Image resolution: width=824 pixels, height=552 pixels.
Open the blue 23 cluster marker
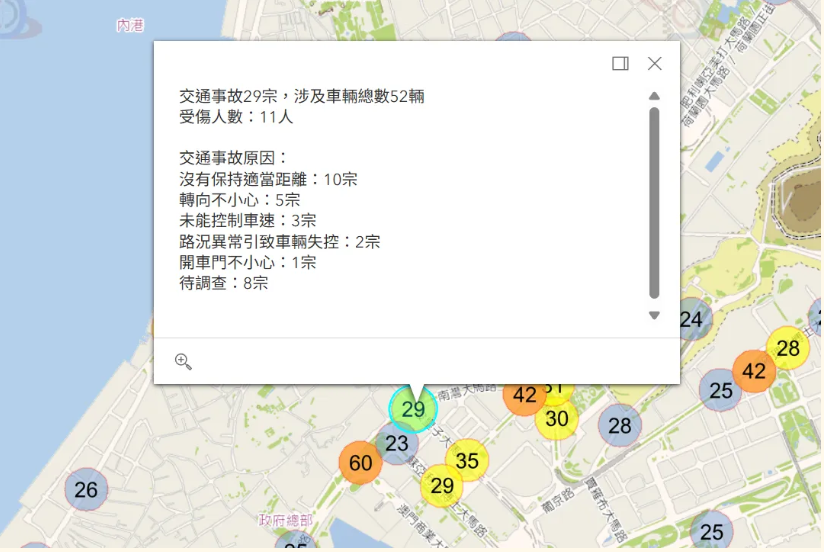pyautogui.click(x=397, y=443)
